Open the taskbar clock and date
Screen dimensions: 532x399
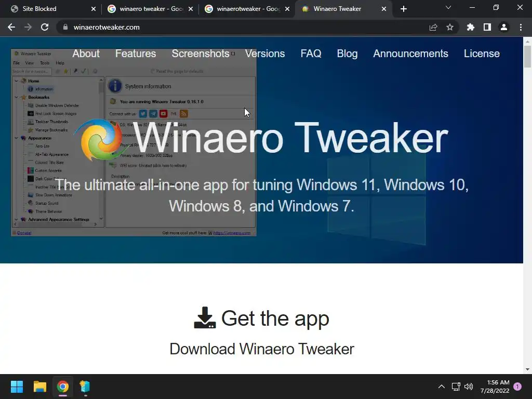click(495, 387)
